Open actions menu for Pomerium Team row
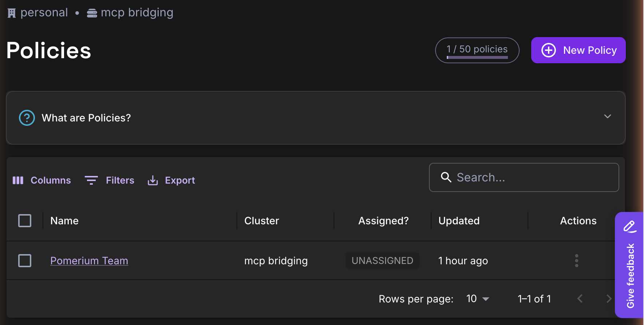This screenshot has height=325, width=644. pyautogui.click(x=577, y=261)
